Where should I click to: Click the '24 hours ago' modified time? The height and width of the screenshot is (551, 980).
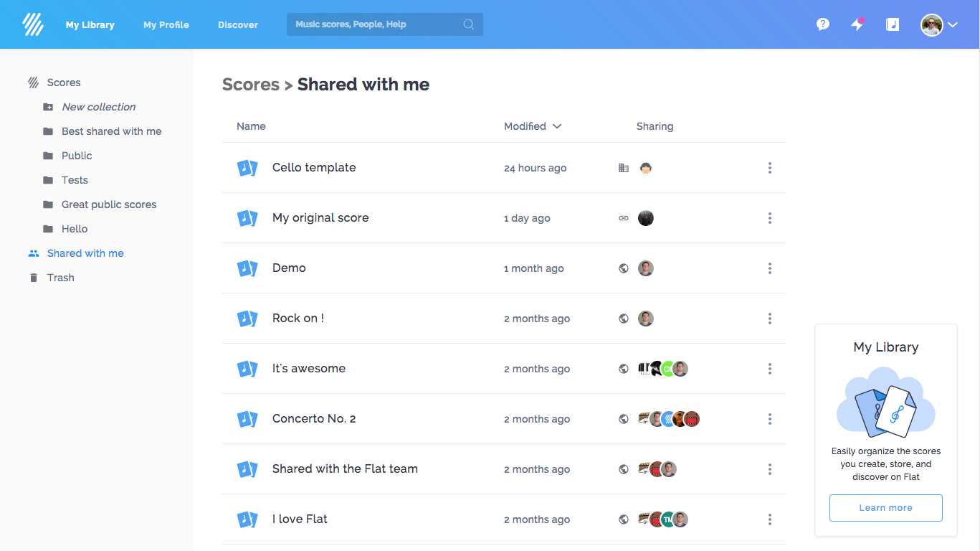(x=535, y=168)
